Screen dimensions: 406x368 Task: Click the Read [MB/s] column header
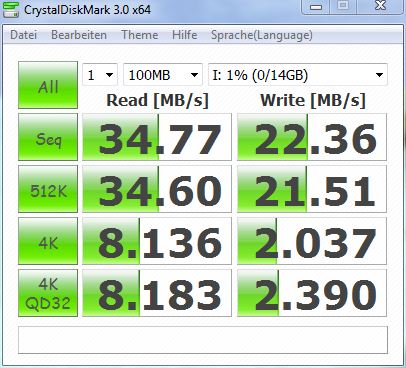click(157, 100)
